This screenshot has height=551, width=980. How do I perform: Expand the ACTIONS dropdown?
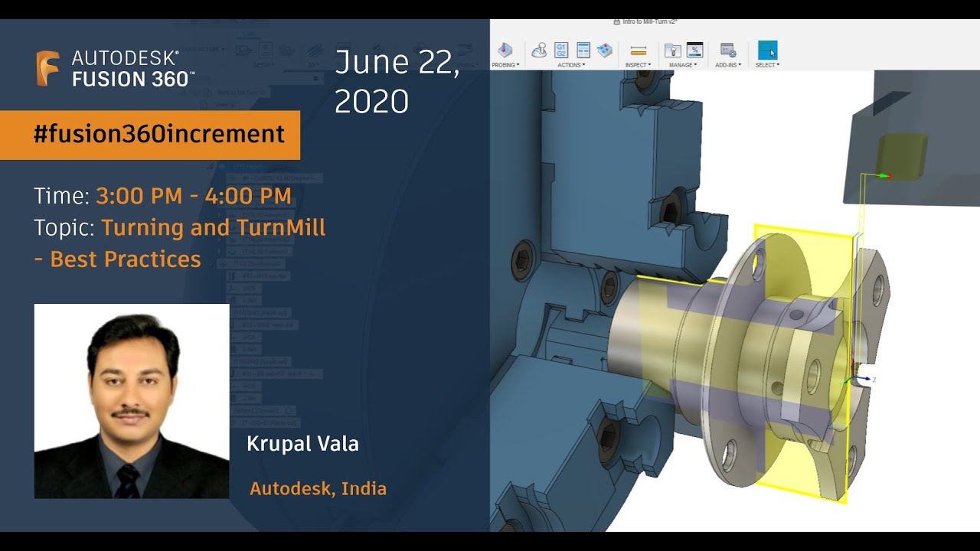pos(571,65)
